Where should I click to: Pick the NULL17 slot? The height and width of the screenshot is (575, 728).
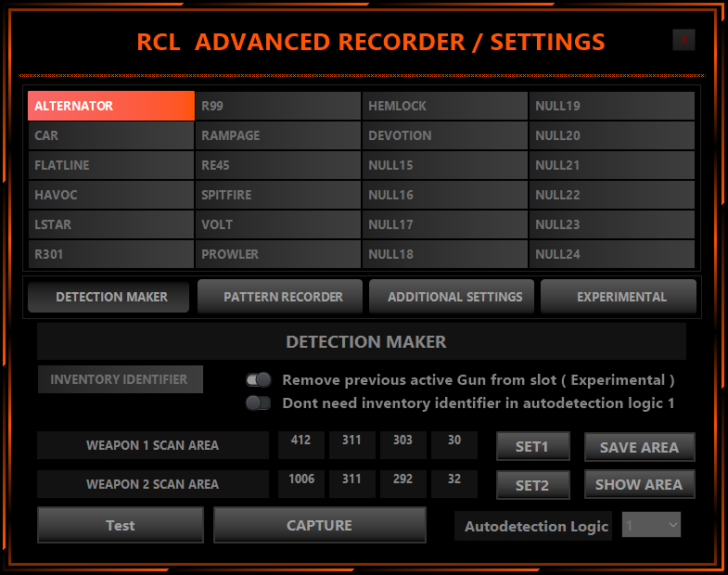coord(445,224)
